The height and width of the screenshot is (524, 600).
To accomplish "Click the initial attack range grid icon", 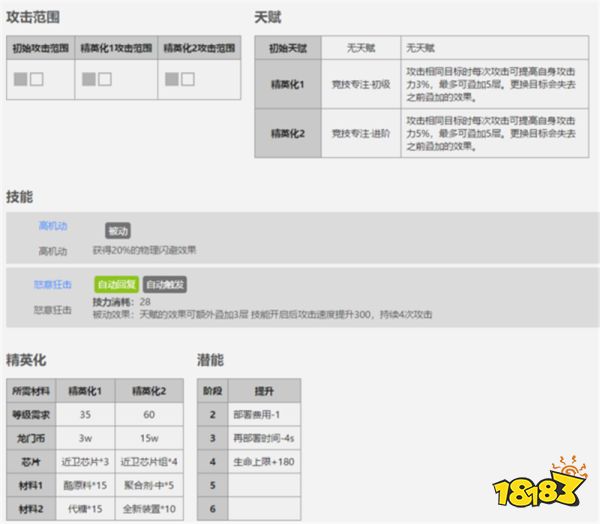I will 27,78.
